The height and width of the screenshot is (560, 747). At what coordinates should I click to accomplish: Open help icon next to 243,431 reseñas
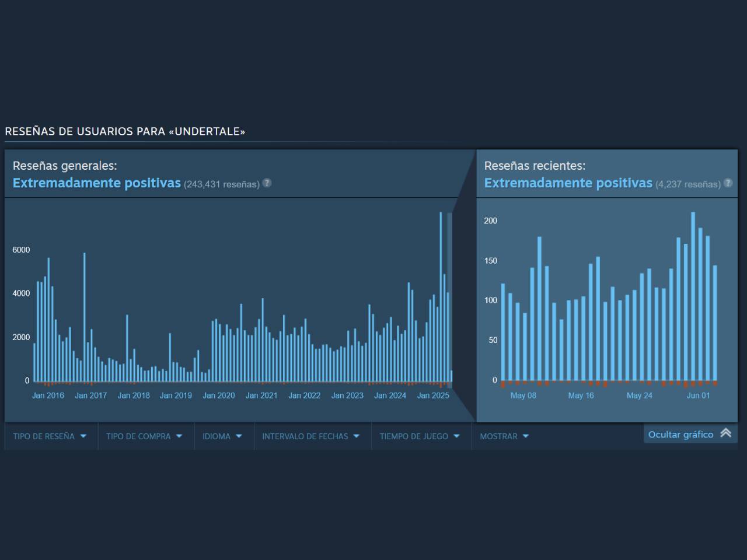click(267, 183)
